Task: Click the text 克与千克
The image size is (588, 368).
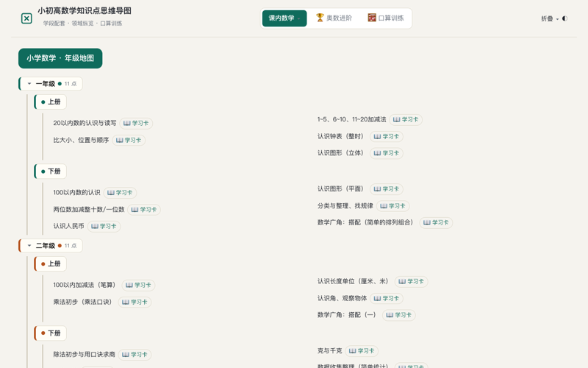Action: point(329,351)
